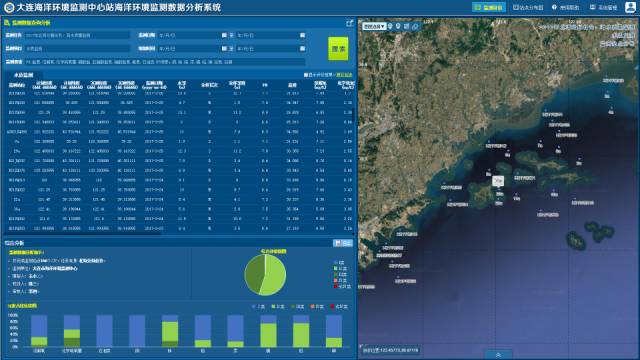The image size is (640, 360).
Task: Click the light green pie chart slice
Action: click(x=273, y=276)
